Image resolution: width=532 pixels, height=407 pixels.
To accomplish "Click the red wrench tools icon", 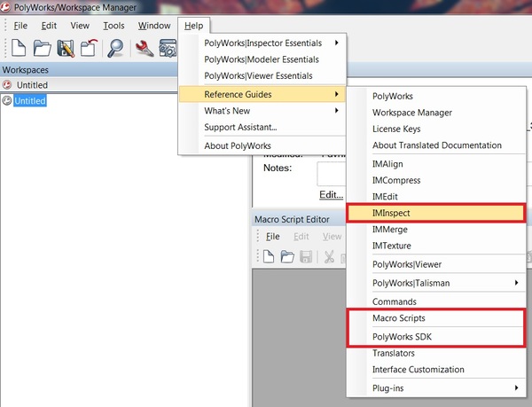I will (145, 48).
